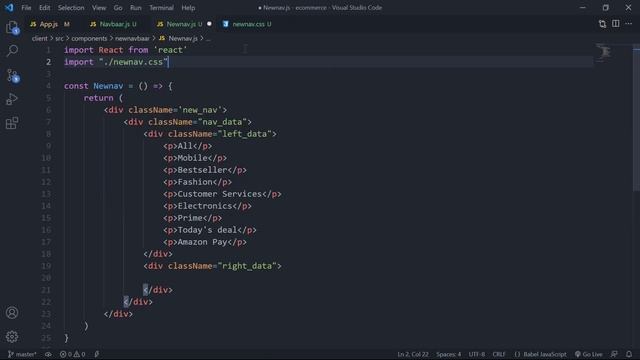Open the View menu
Viewport: 640px width, 360px height.
tap(99, 8)
